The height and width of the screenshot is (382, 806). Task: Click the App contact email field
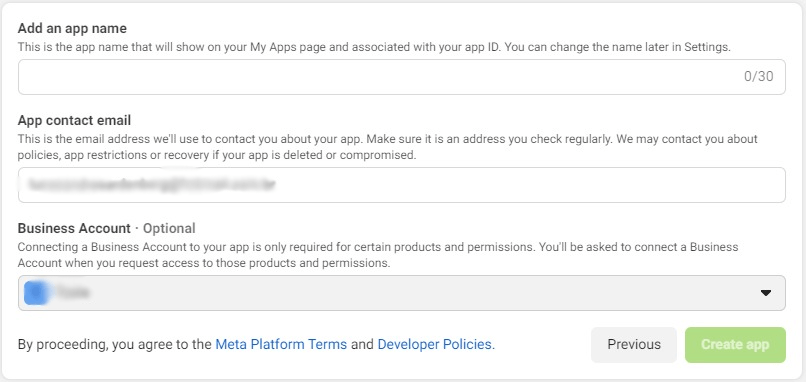coord(401,185)
